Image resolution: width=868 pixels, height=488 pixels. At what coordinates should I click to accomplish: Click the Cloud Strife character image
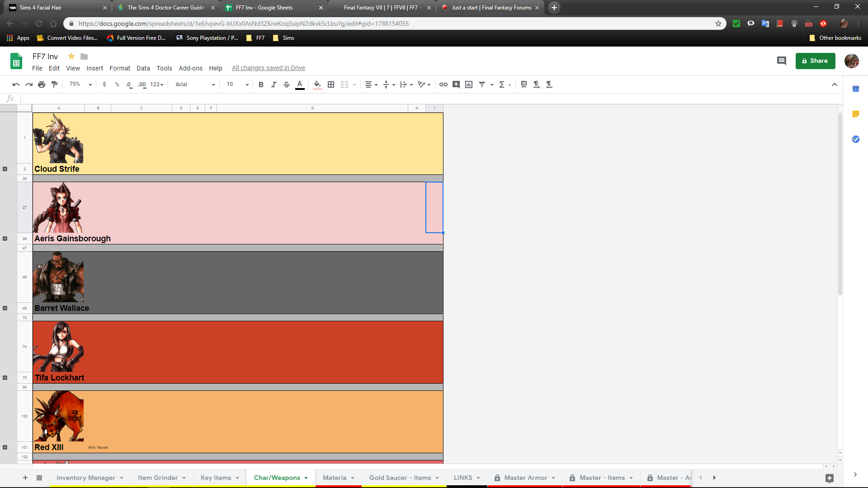58,138
